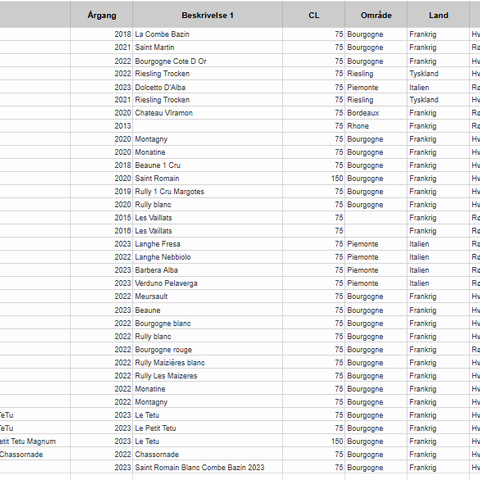
Task: Select the Langhe Nebbiolo cell
Action: (207, 257)
